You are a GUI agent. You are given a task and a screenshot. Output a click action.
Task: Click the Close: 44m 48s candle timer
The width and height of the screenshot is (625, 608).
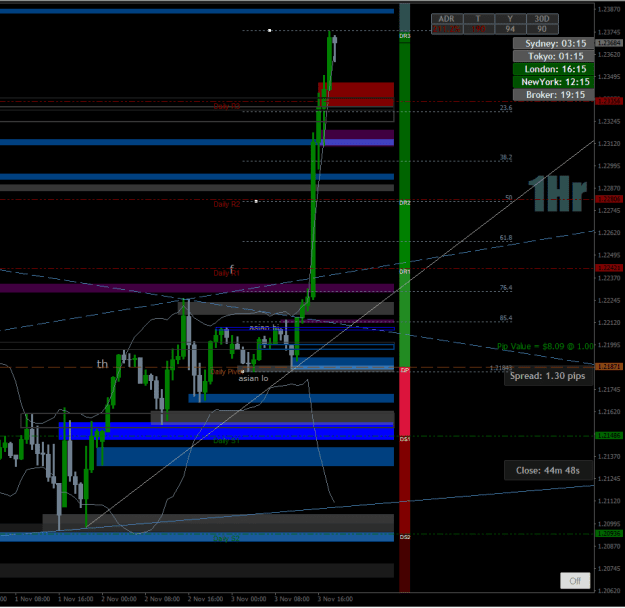coord(548,470)
